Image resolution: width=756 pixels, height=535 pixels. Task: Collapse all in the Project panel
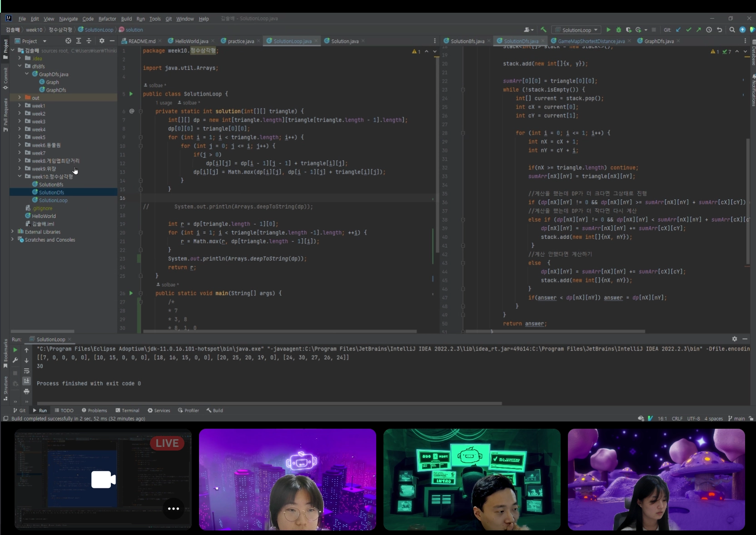(89, 41)
